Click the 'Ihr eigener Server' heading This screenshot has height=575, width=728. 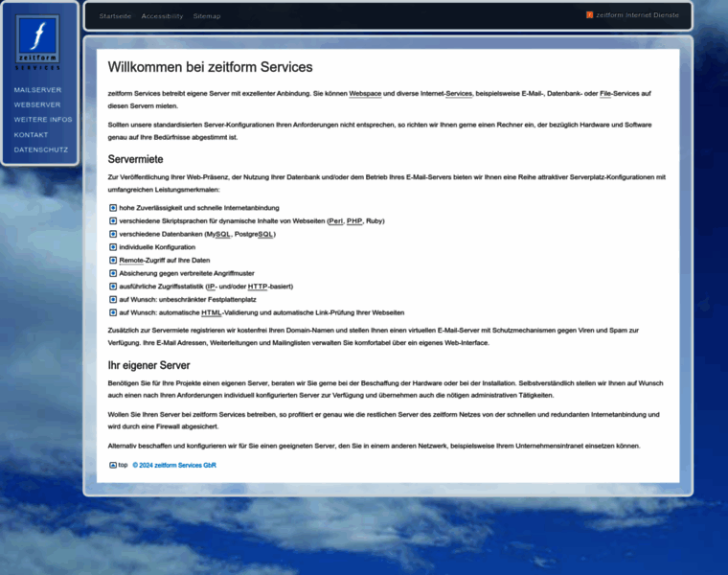pyautogui.click(x=149, y=365)
